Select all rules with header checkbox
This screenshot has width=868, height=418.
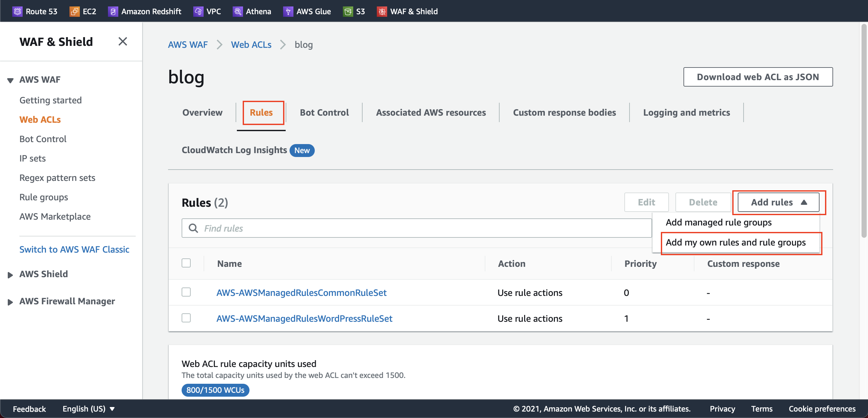pyautogui.click(x=186, y=263)
